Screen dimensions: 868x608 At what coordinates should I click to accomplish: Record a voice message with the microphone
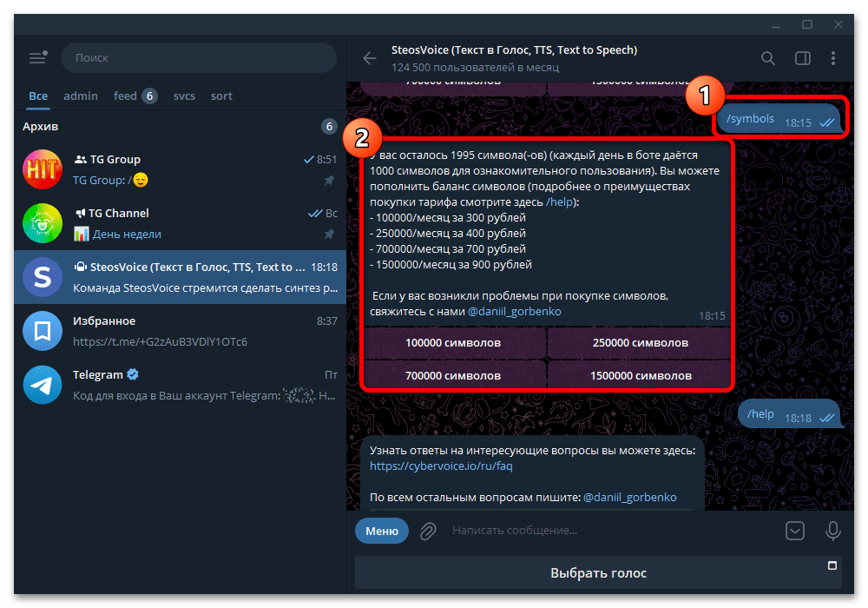tap(832, 531)
